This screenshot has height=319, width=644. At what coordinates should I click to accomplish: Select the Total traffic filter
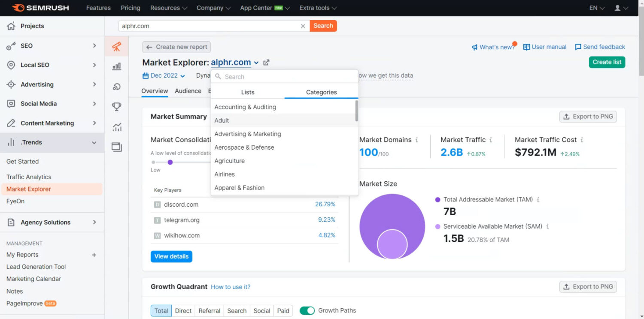point(161,311)
